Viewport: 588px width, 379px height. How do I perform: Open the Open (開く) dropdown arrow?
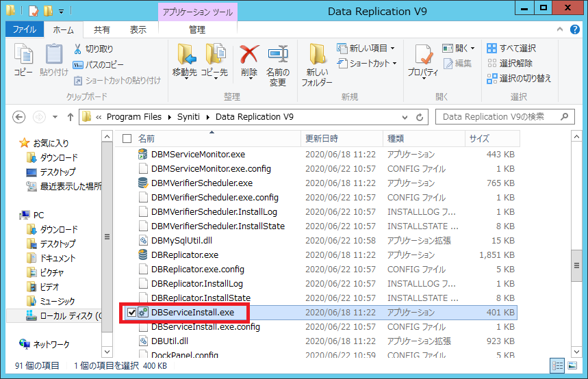472,49
